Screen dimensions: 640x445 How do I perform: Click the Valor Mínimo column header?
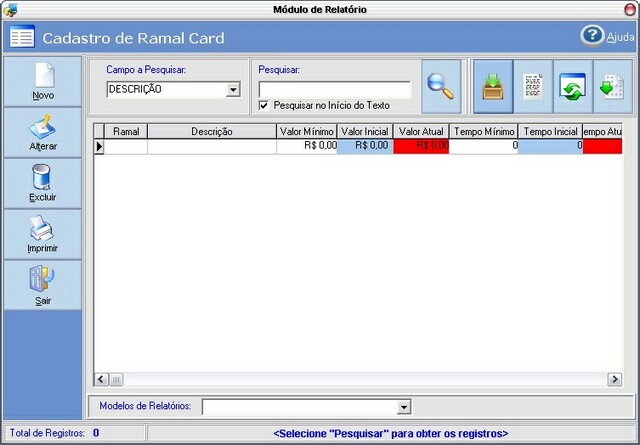[x=307, y=131]
